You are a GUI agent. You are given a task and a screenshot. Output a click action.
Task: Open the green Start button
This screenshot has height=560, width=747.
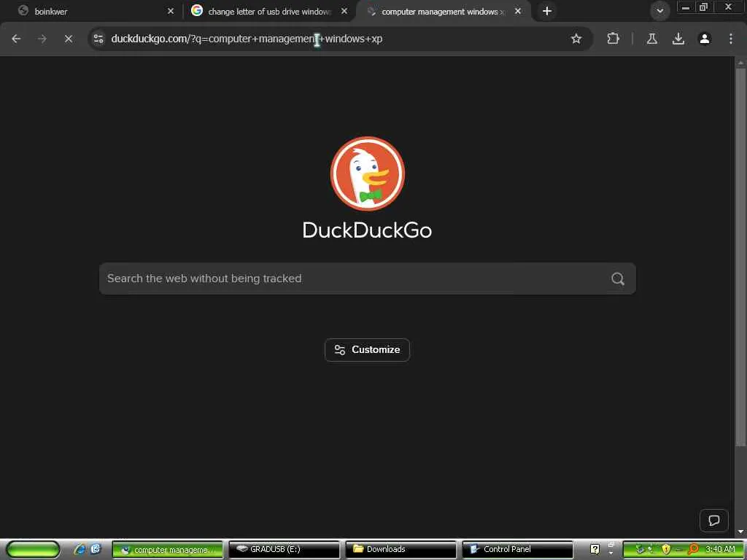34,549
